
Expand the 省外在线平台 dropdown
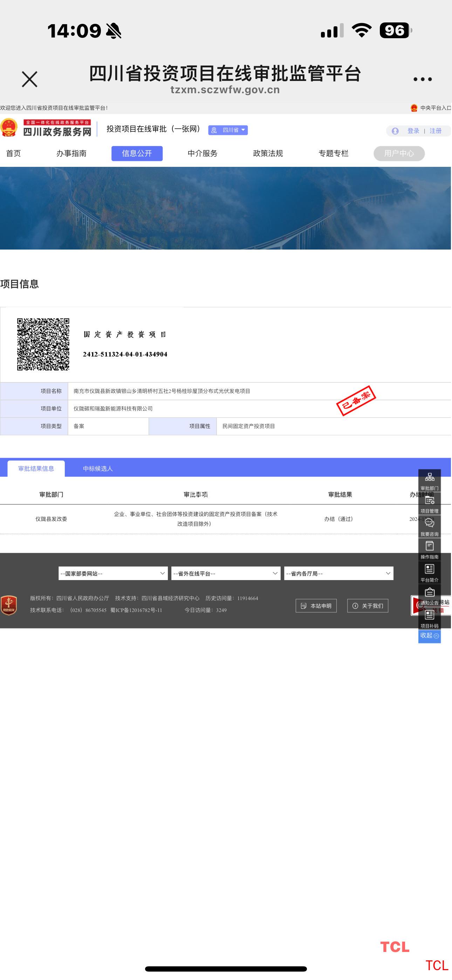[x=226, y=573]
